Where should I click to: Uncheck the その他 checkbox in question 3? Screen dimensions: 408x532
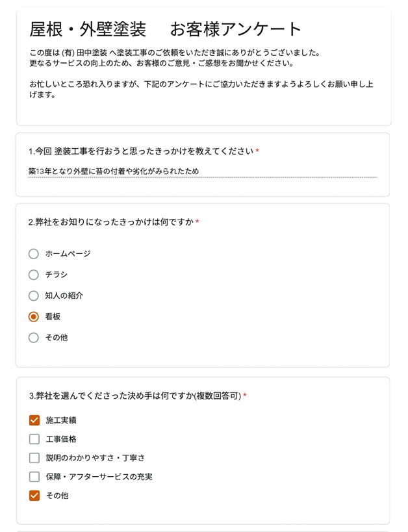point(34,496)
